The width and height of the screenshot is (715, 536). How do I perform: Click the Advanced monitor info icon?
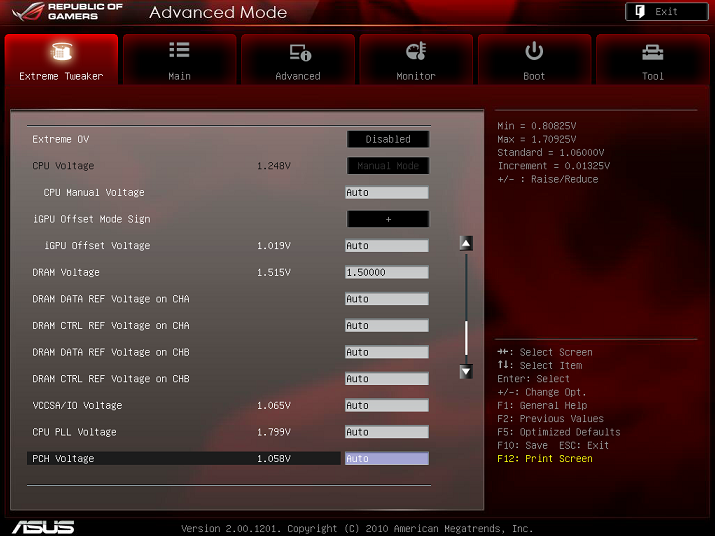pyautogui.click(x=300, y=52)
